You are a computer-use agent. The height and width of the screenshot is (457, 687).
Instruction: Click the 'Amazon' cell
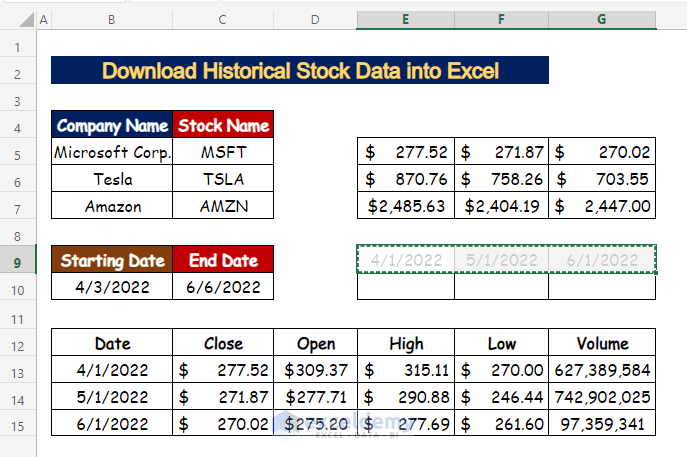(112, 205)
